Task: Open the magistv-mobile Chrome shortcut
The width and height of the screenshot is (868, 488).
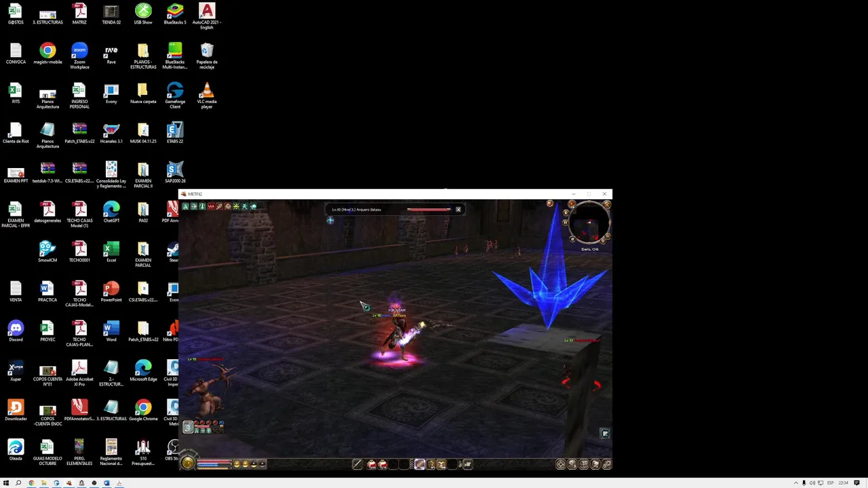Action: coord(47,54)
